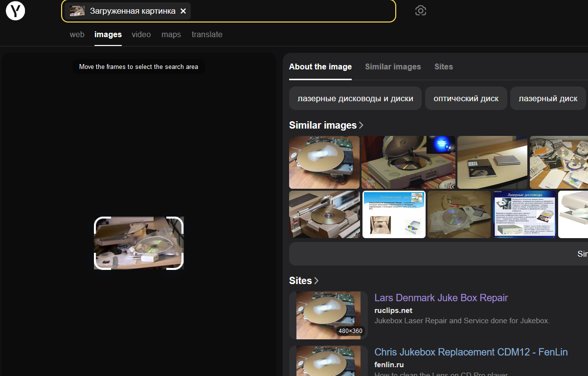Open the Lars Denmark Juke Box Repair link
Viewport: 588px width, 376px height.
441,298
